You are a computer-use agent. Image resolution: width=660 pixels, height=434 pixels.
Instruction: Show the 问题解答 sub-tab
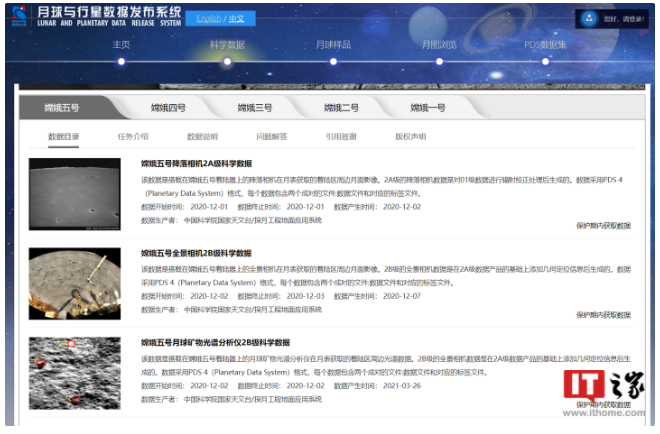(x=271, y=136)
